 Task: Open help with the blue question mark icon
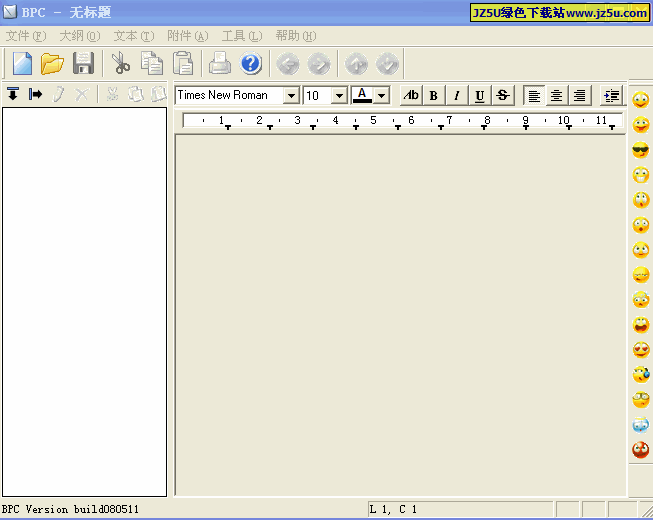(x=251, y=64)
